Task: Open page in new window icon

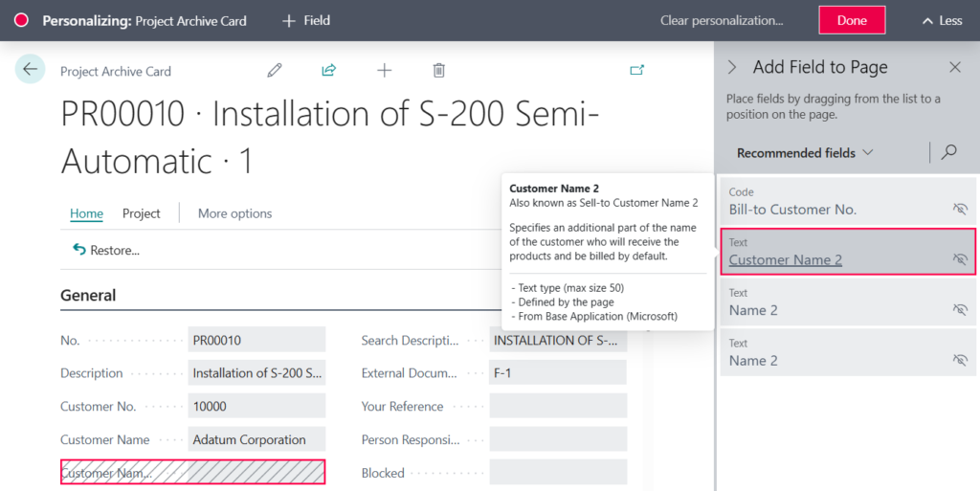Action: (x=637, y=70)
